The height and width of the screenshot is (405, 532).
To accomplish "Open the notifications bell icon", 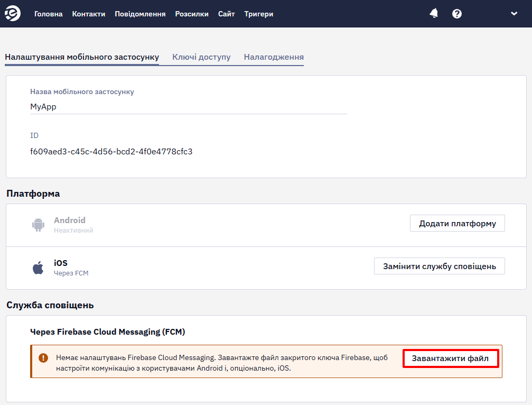I will coord(434,14).
